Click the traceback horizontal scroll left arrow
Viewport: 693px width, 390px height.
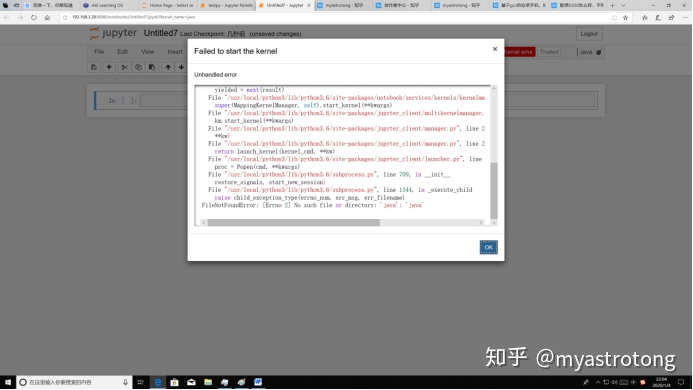[x=204, y=222]
